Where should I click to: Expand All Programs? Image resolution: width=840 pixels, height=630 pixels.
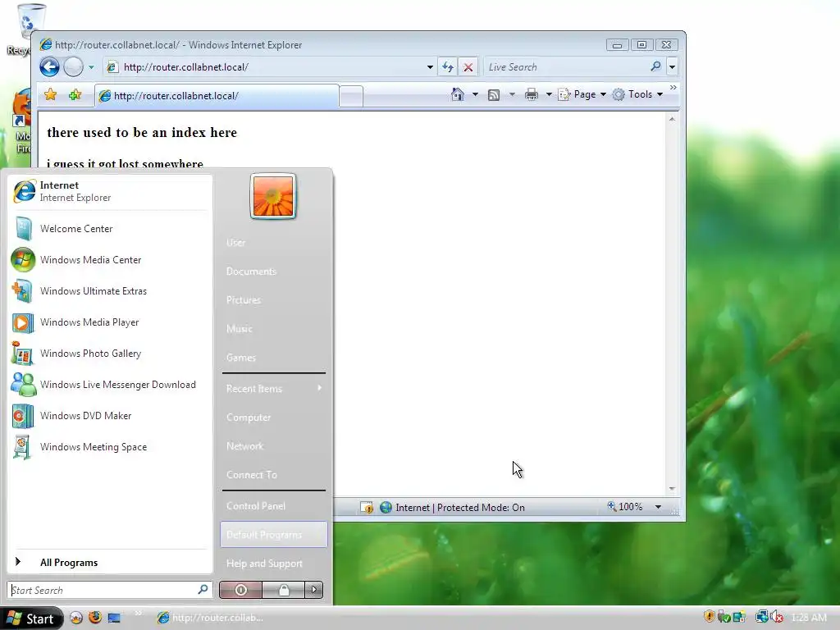[110, 563]
